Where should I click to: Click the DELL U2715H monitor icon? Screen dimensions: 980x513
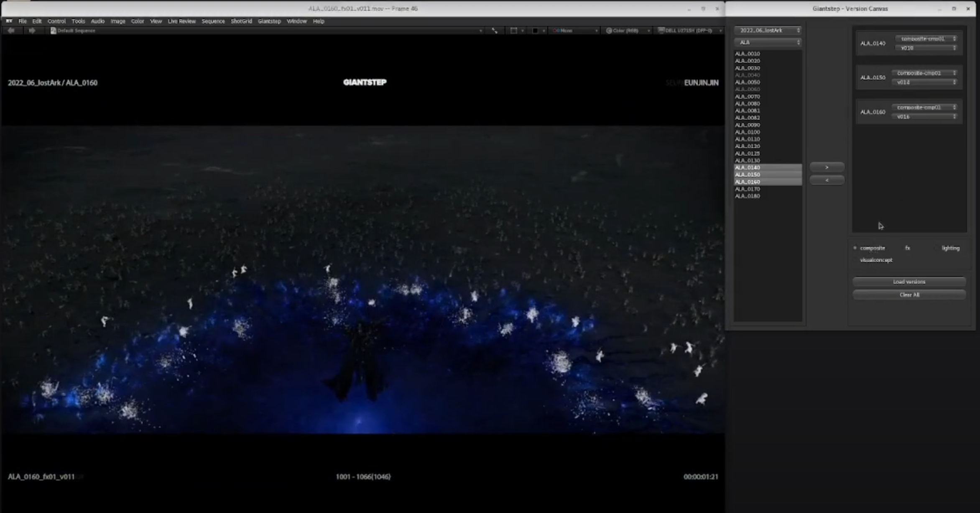661,31
